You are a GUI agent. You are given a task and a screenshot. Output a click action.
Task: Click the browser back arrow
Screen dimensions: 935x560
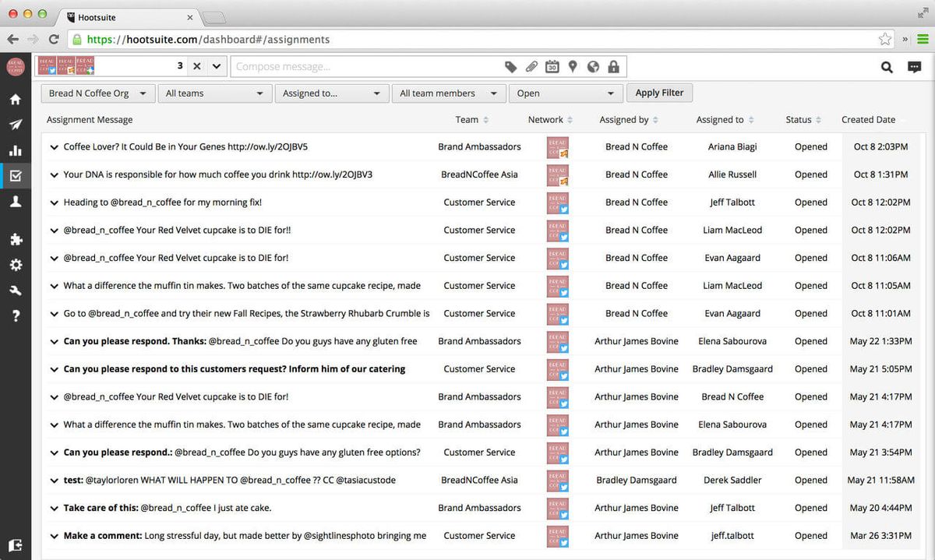pyautogui.click(x=12, y=39)
